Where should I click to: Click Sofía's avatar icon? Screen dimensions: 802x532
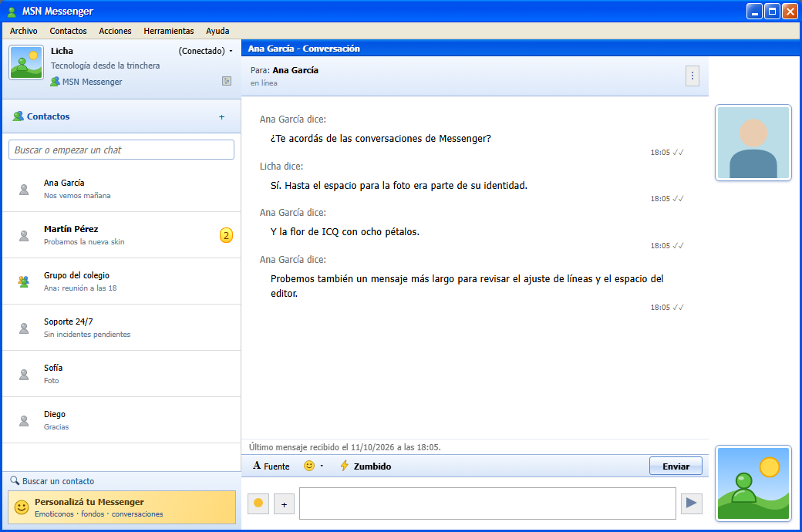[x=24, y=374]
